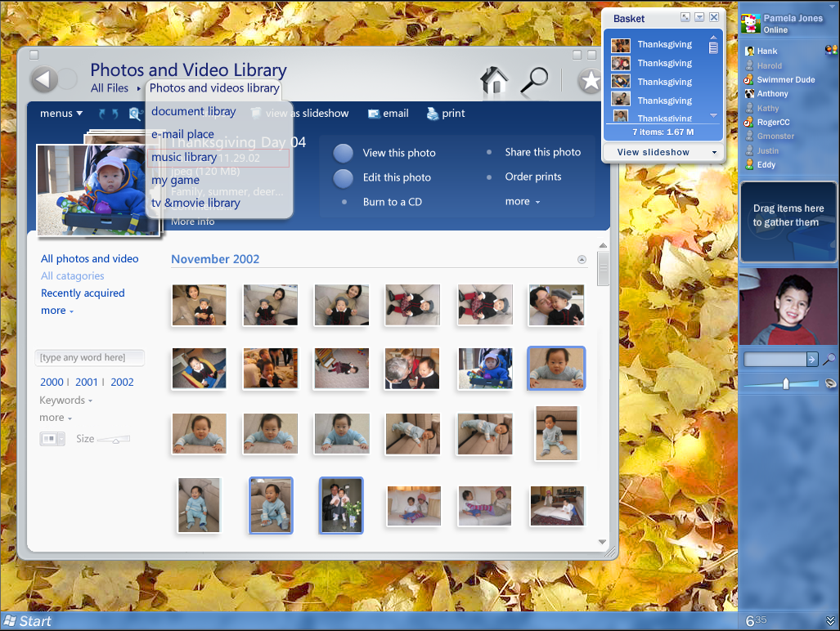Expand more under Keywords
840x631 pixels.
[x=55, y=418]
